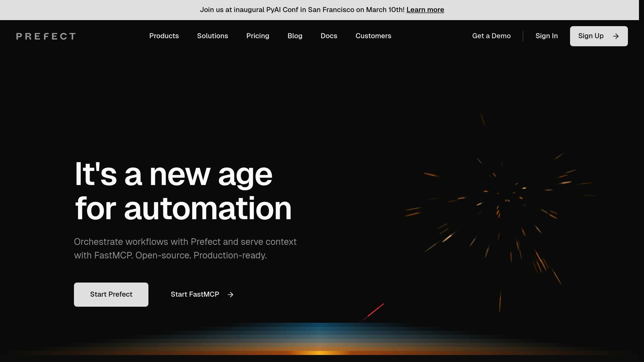
Task: Request a demo via Get a Demo
Action: click(x=491, y=36)
